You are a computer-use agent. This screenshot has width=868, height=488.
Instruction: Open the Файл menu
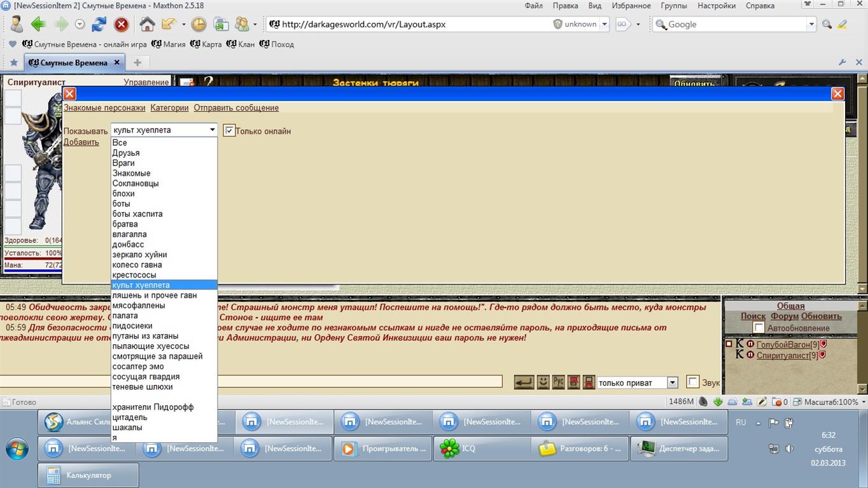(533, 6)
